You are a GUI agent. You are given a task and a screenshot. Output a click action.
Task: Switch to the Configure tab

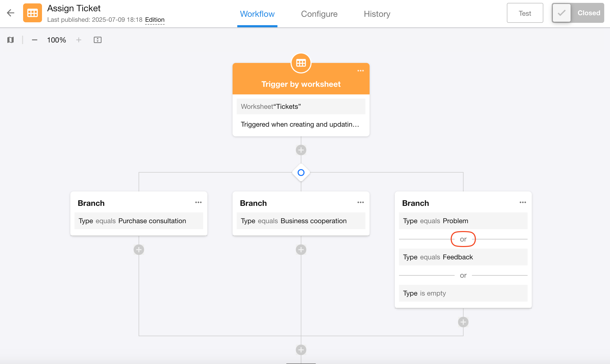pos(319,14)
